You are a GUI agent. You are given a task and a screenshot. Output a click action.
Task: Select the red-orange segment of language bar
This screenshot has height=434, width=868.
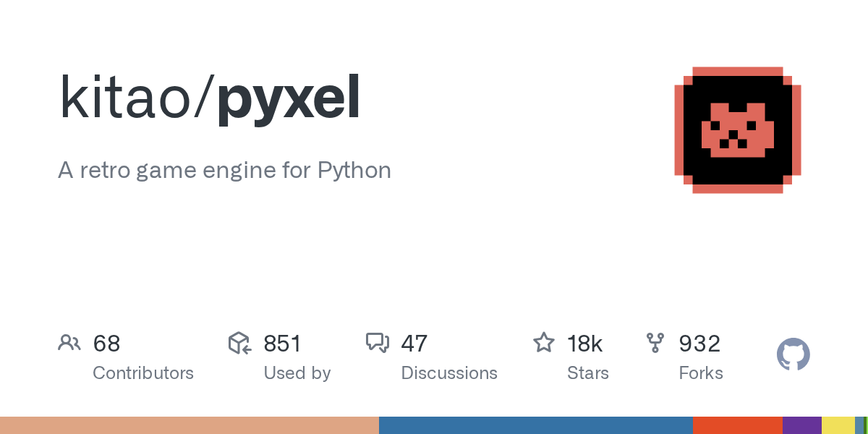point(738,425)
